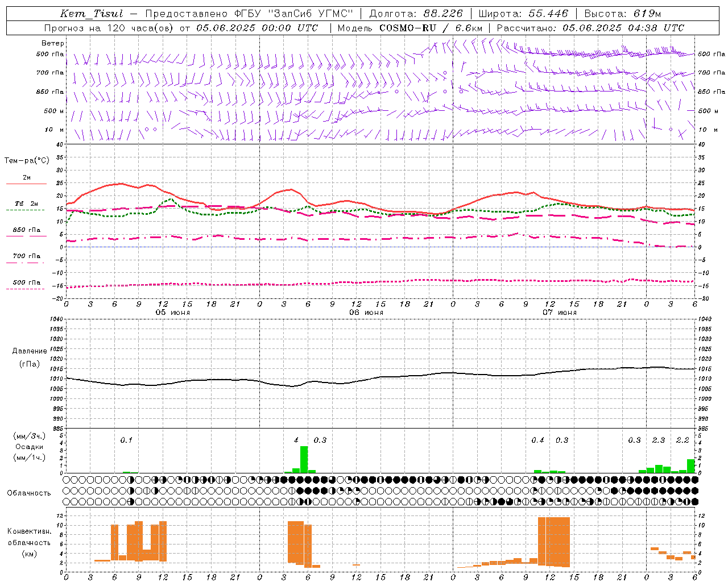Screen dimensions: 728x582
Task: Click the '06 июня' date label
Action: click(366, 313)
